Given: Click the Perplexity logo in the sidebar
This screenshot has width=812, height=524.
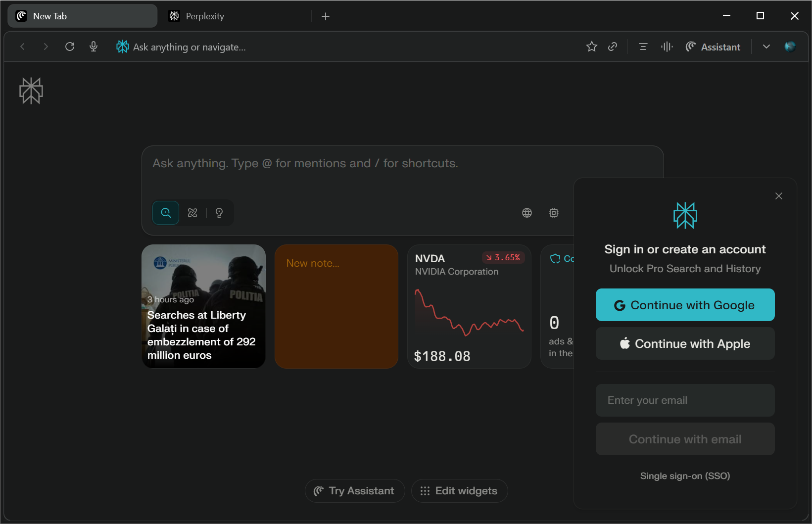Looking at the screenshot, I should tap(31, 91).
